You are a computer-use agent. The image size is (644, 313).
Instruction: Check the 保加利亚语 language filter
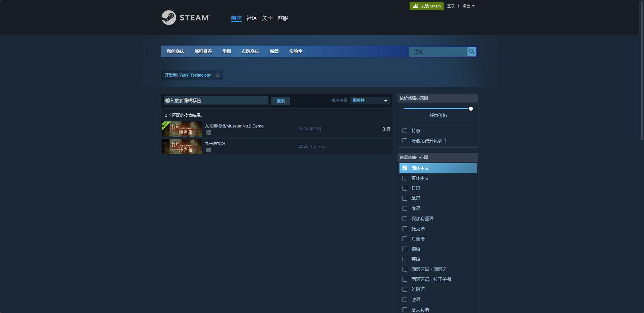(x=405, y=219)
